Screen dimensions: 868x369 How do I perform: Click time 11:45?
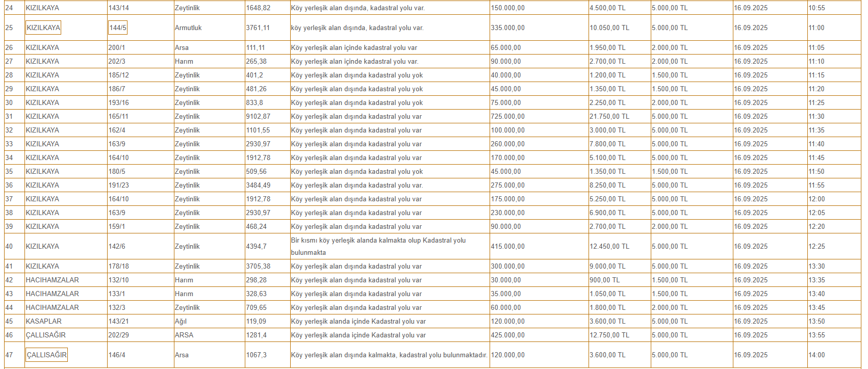point(816,157)
